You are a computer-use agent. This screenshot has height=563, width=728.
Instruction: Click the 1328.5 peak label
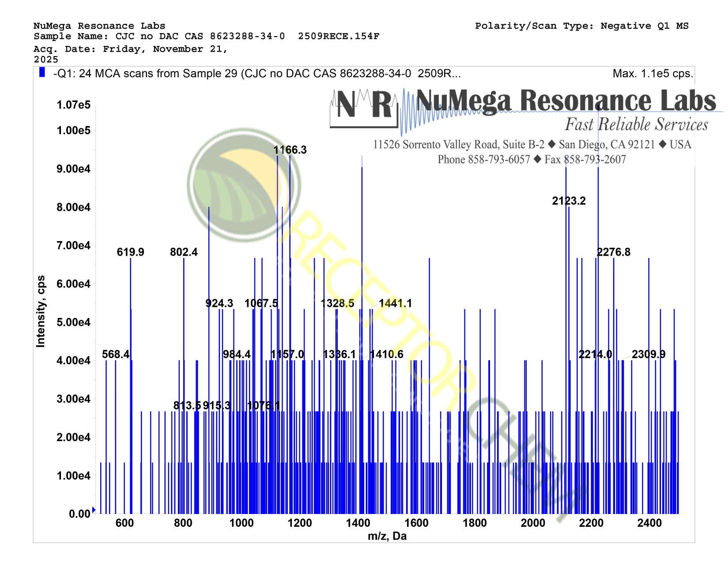point(337,303)
